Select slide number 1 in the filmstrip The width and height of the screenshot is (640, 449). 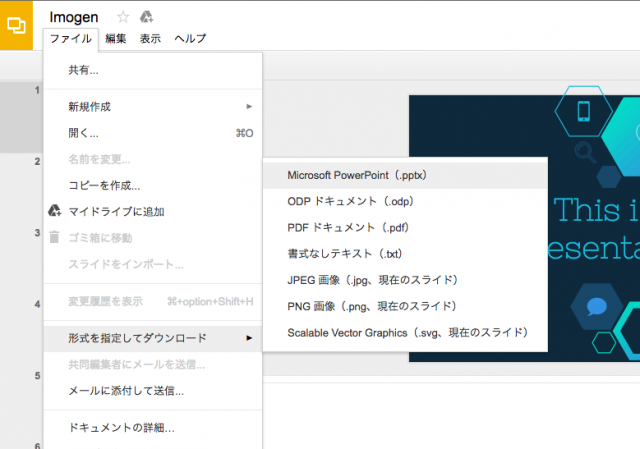(x=38, y=91)
